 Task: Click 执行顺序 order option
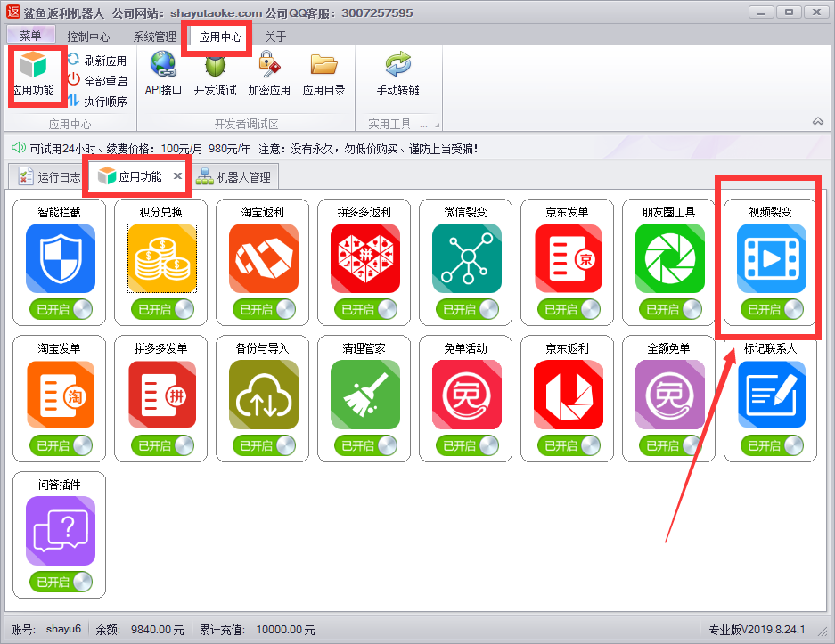(x=97, y=101)
